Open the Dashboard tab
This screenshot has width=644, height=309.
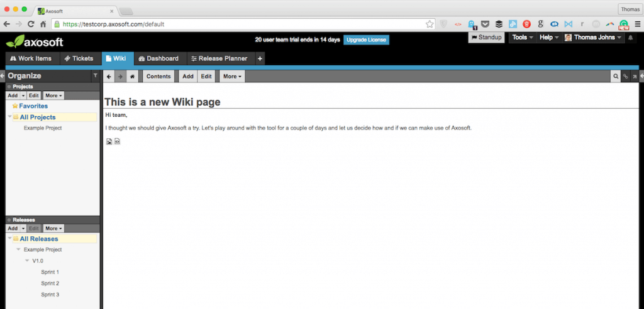coord(160,58)
